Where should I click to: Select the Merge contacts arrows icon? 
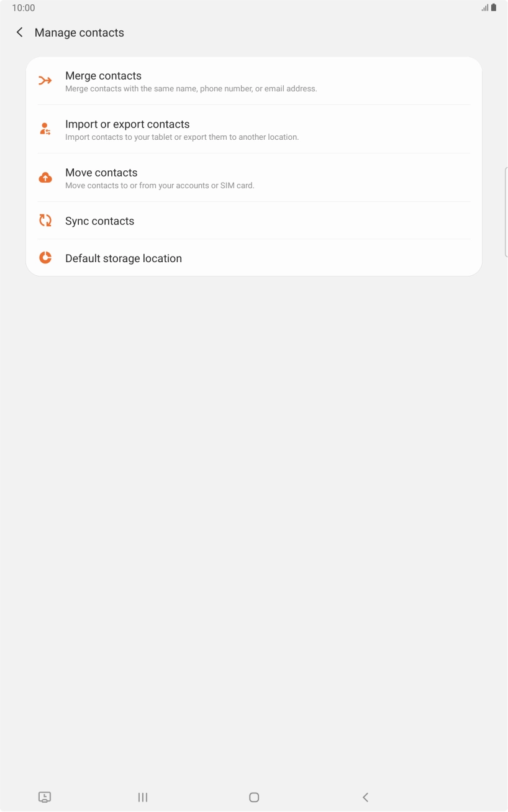[x=45, y=80]
